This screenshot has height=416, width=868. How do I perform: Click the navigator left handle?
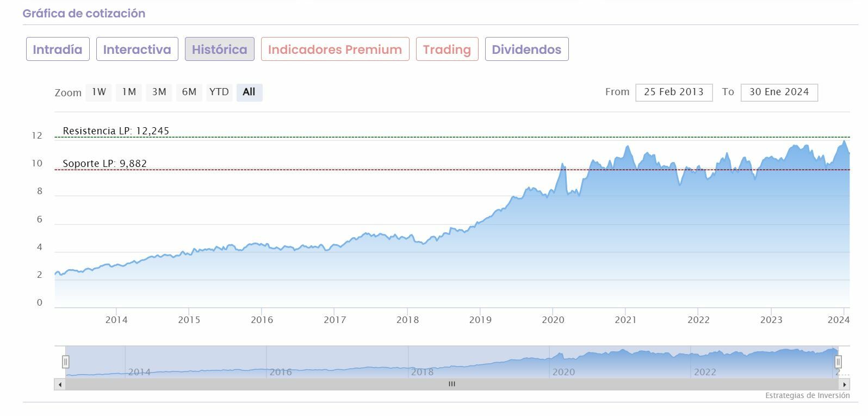pos(65,362)
